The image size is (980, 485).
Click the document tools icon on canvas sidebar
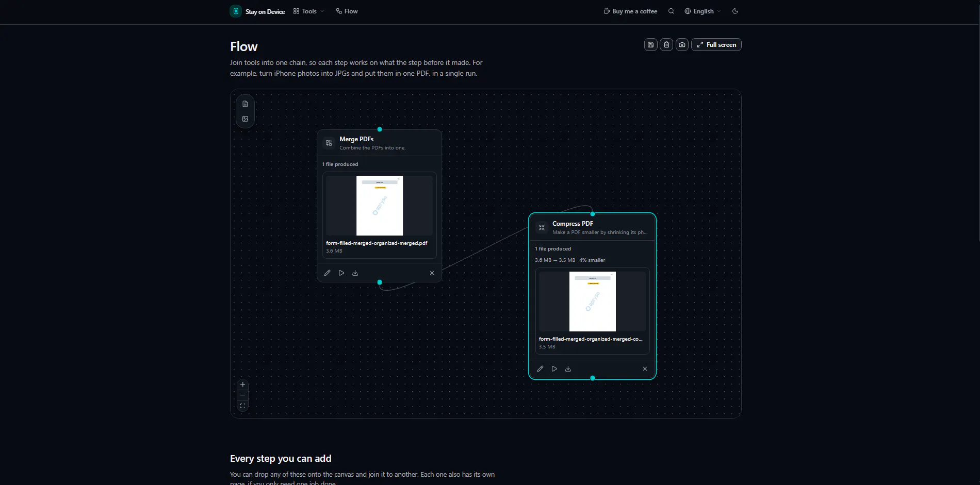tap(245, 104)
